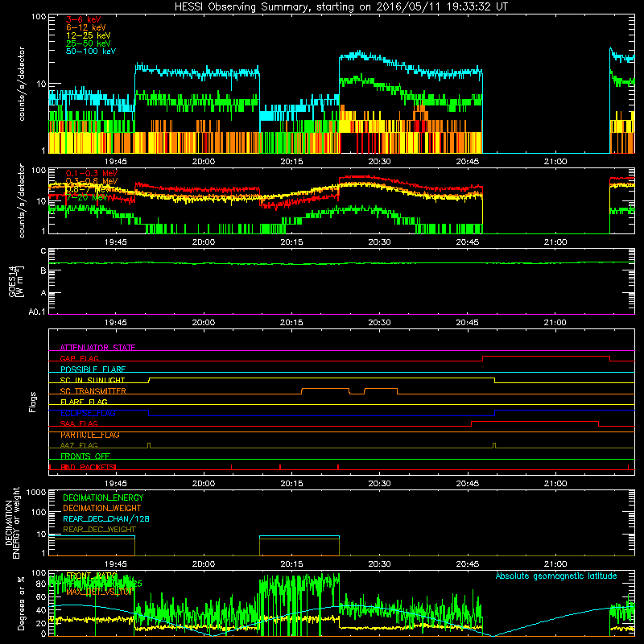Click the Flags vertical axis title
Viewport: 644px width, 644px height.
click(32, 402)
